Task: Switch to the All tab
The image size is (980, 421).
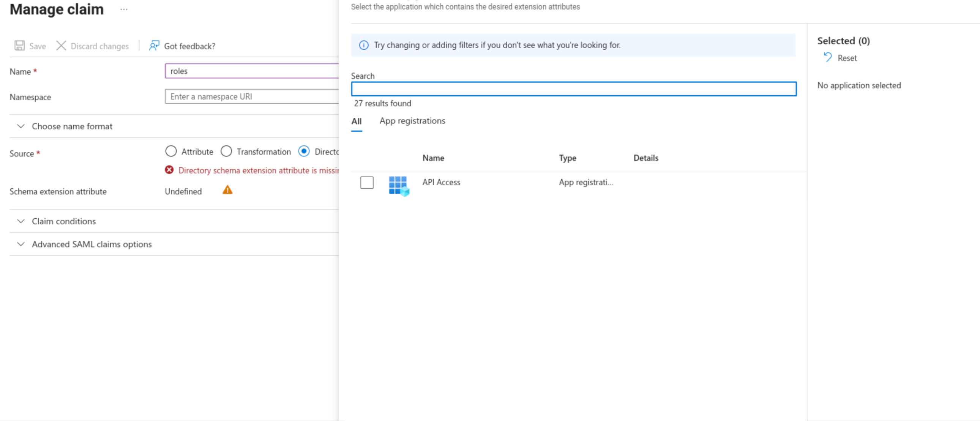Action: [357, 121]
